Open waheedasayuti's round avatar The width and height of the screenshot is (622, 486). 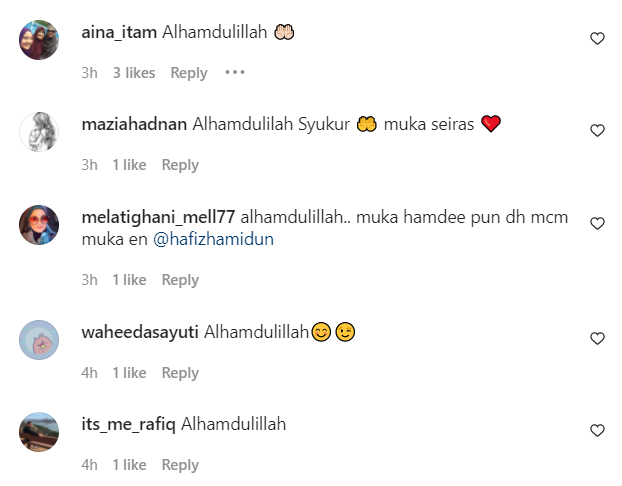[39, 340]
